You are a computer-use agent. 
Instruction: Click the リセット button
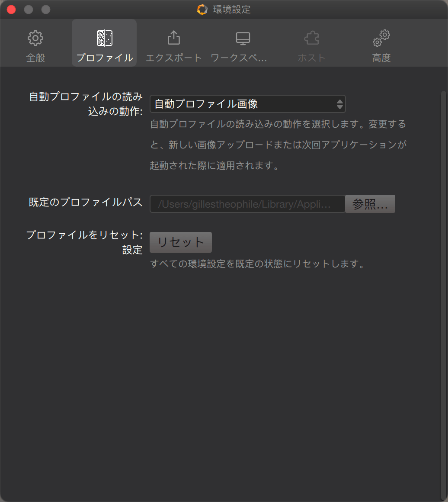[181, 242]
